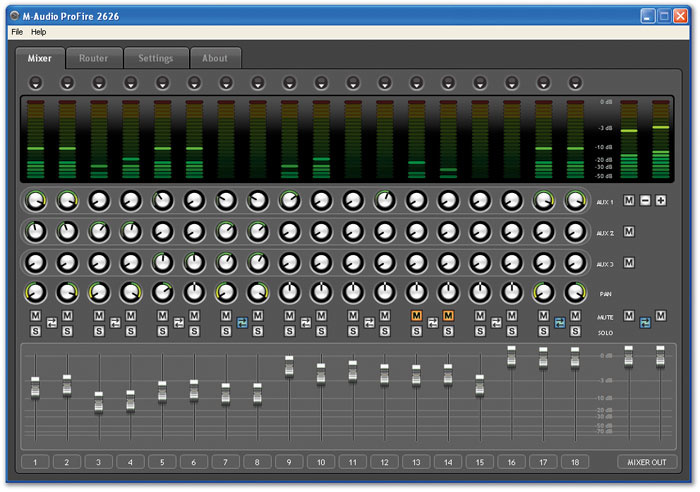Viewport: 700px width, 492px height.
Task: Mute the AUX 2 bus
Action: click(x=629, y=232)
